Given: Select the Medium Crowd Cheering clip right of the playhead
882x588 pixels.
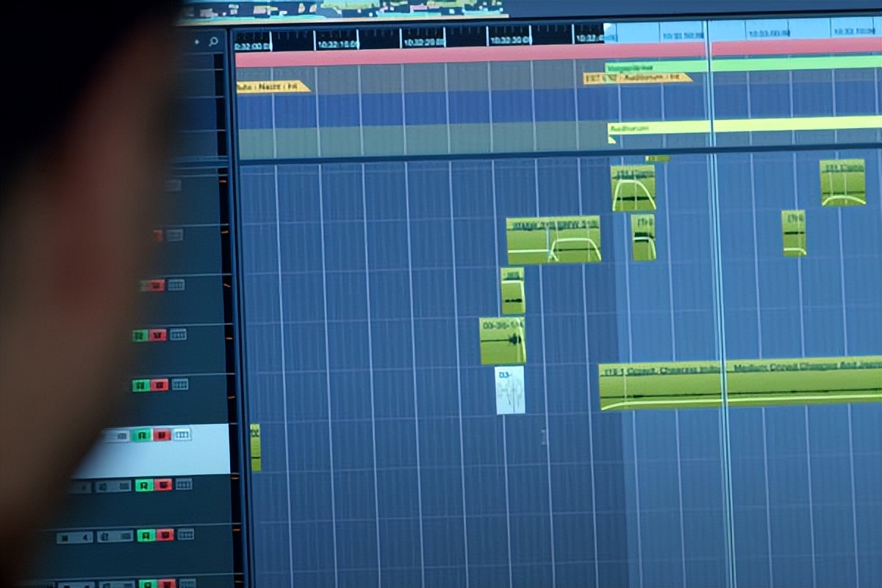Looking at the screenshot, I should (x=806, y=381).
